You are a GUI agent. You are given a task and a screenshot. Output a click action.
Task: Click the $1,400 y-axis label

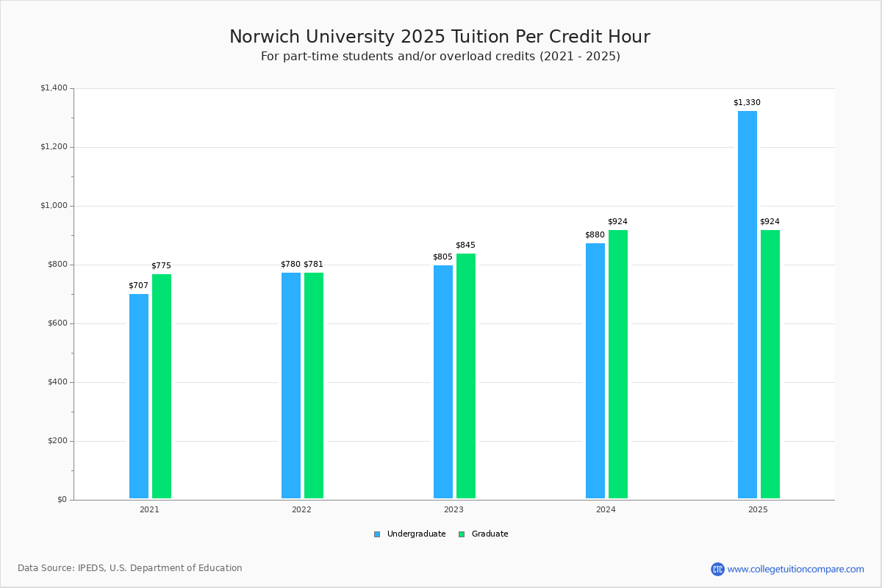pos(54,88)
